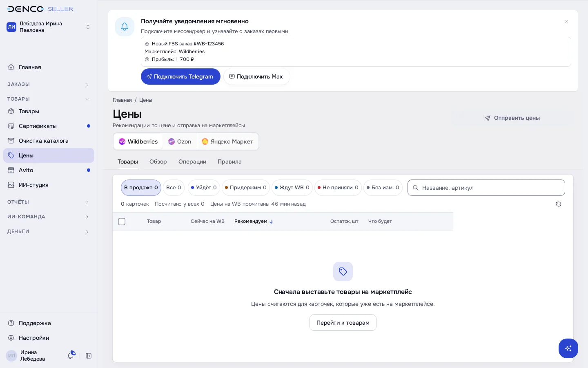Click the Настройки gear icon
The image size is (588, 368).
(x=11, y=338)
